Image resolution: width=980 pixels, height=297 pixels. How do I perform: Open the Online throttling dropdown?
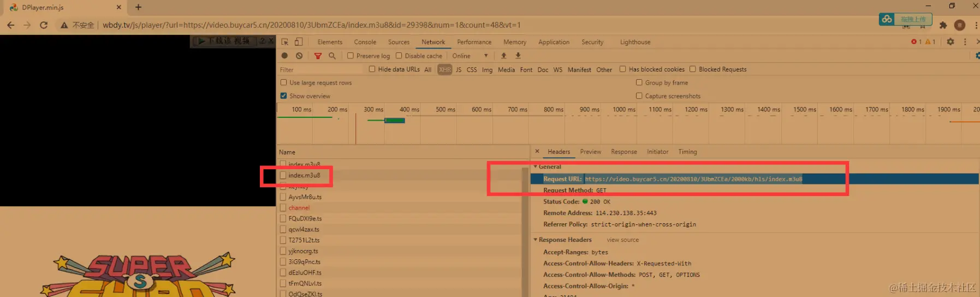pyautogui.click(x=470, y=56)
